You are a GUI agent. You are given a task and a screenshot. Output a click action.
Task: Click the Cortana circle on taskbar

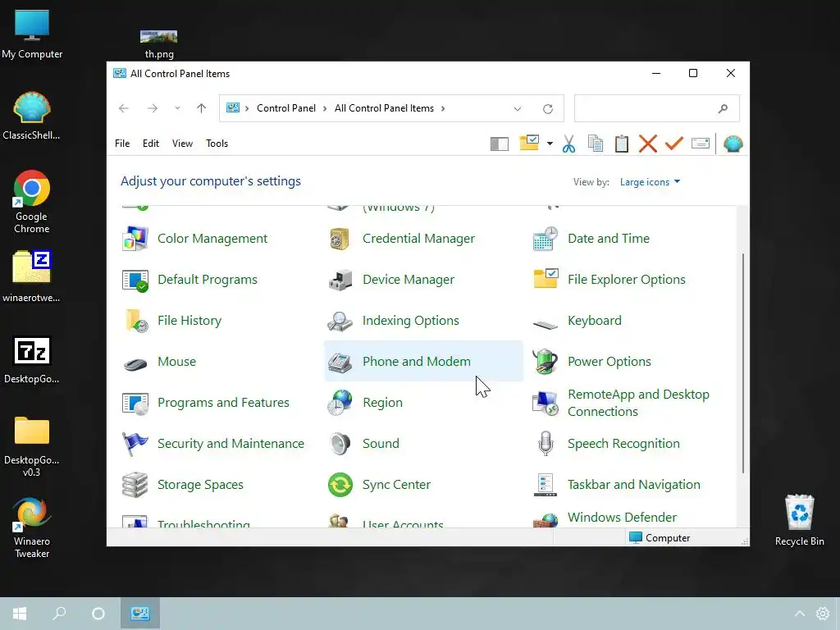click(x=98, y=614)
